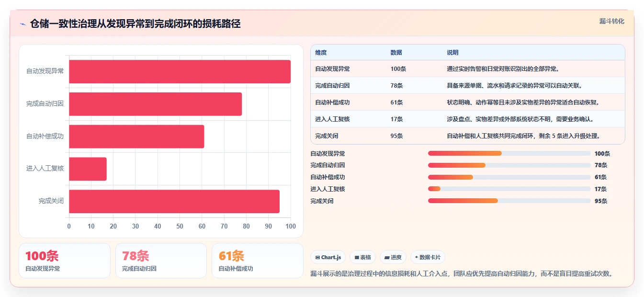Screen dimensions: 644x297
Task: Click the 自动发现异常 bar in the chart
Action: tap(180, 71)
